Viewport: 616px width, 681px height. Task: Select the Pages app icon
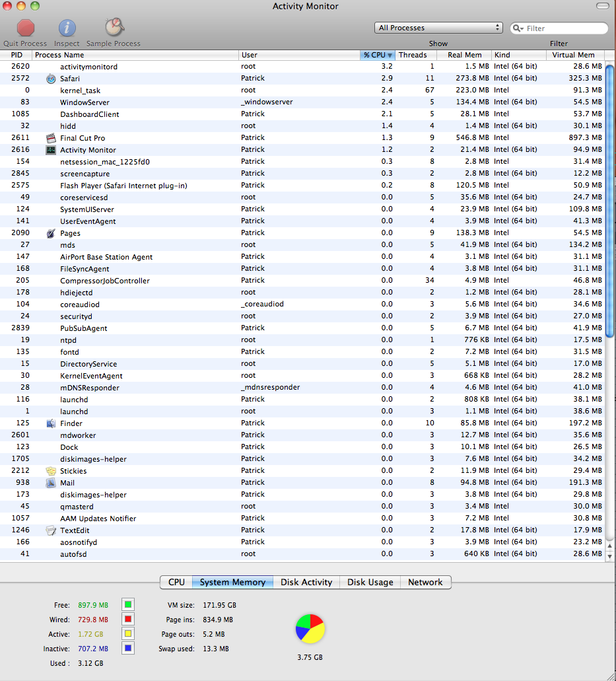(51, 233)
